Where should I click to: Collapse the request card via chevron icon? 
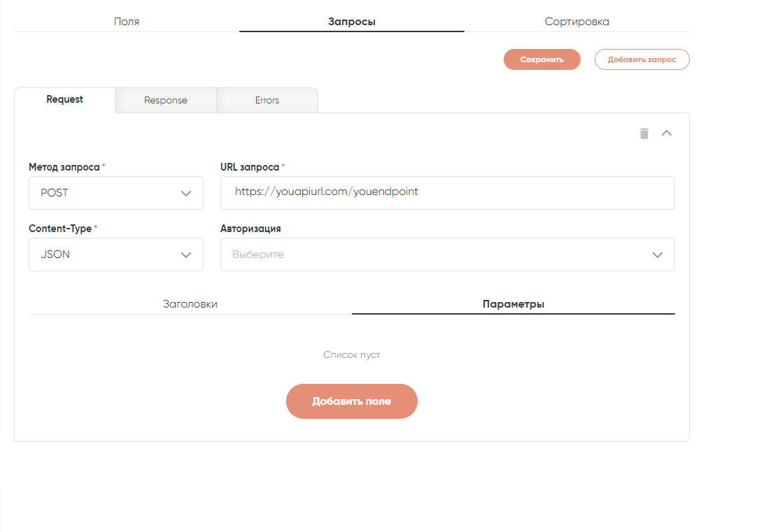pos(666,133)
